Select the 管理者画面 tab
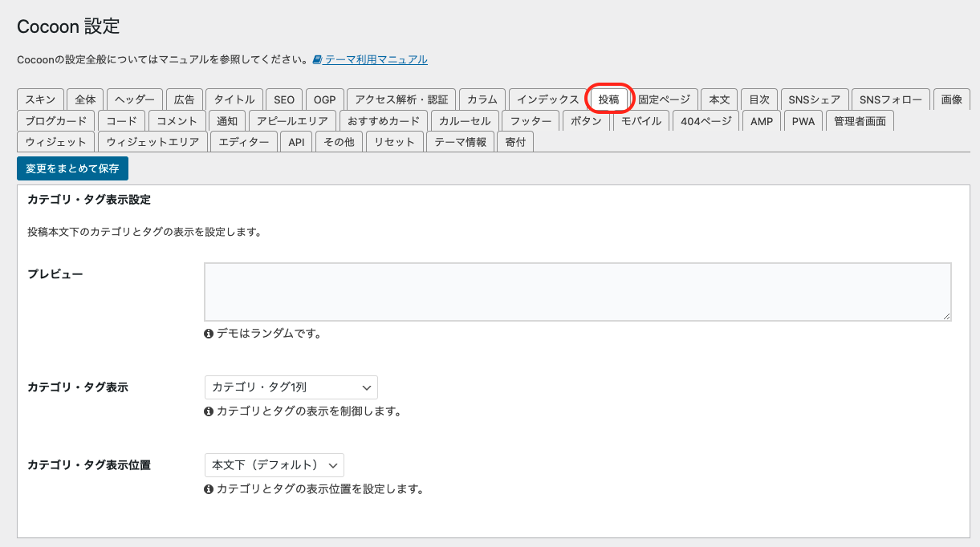 (860, 121)
